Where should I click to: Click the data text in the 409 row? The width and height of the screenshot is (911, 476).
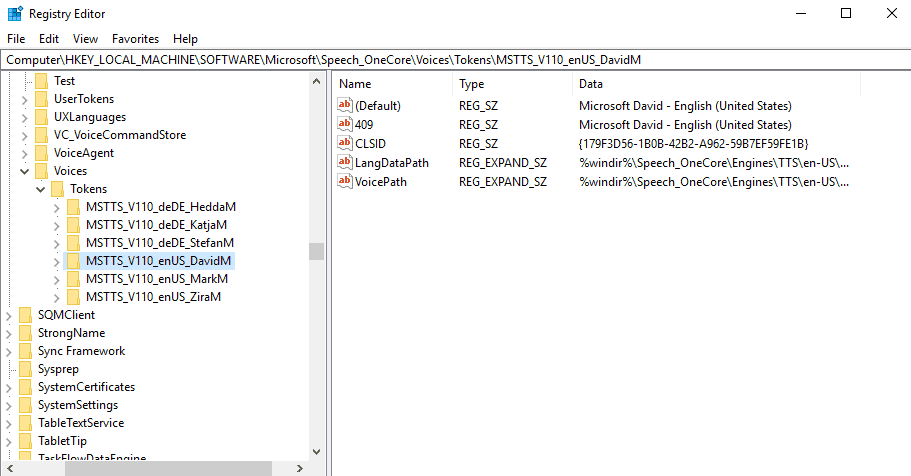(685, 124)
